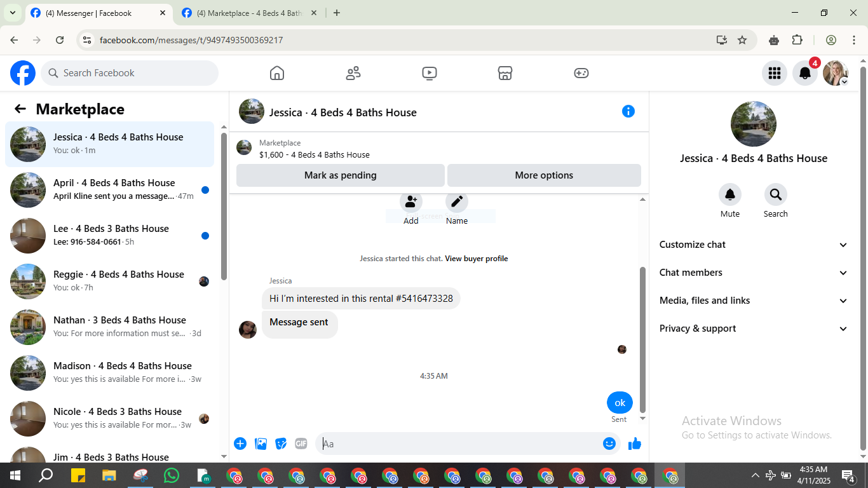Open Reggie 4 Beds 4 Baths House chat
Viewport: 868px width, 488px height.
pos(110,281)
